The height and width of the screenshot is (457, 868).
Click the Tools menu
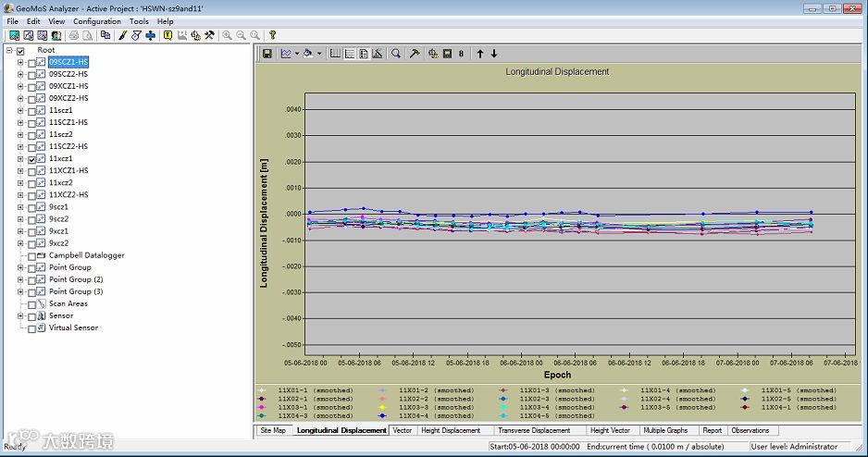point(139,21)
